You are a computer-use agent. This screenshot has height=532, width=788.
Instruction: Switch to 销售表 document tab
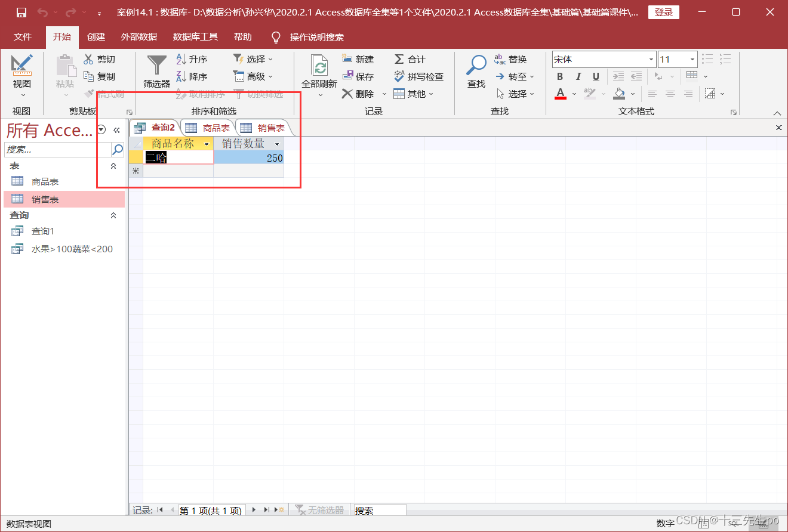coord(263,128)
